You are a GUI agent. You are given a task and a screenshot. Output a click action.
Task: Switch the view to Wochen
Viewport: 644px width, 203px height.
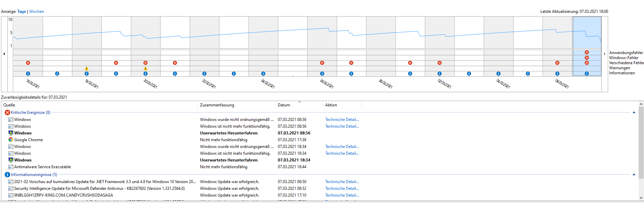(37, 11)
